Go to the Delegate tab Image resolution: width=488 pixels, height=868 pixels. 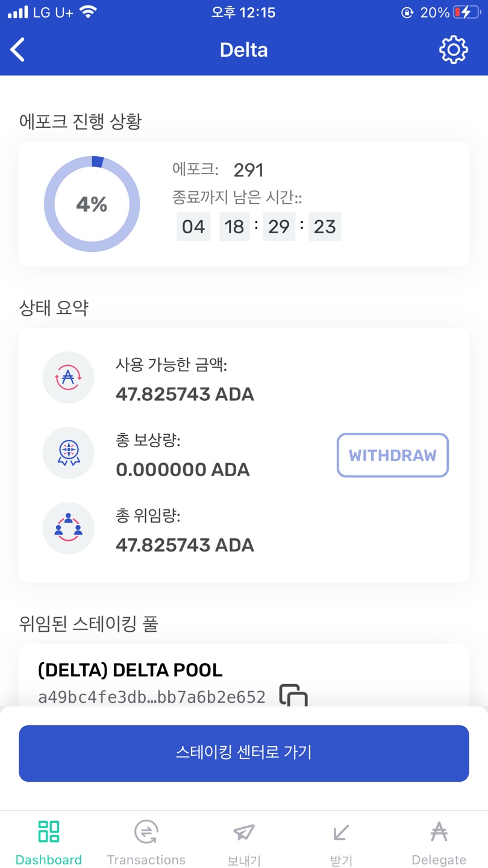pyautogui.click(x=439, y=842)
